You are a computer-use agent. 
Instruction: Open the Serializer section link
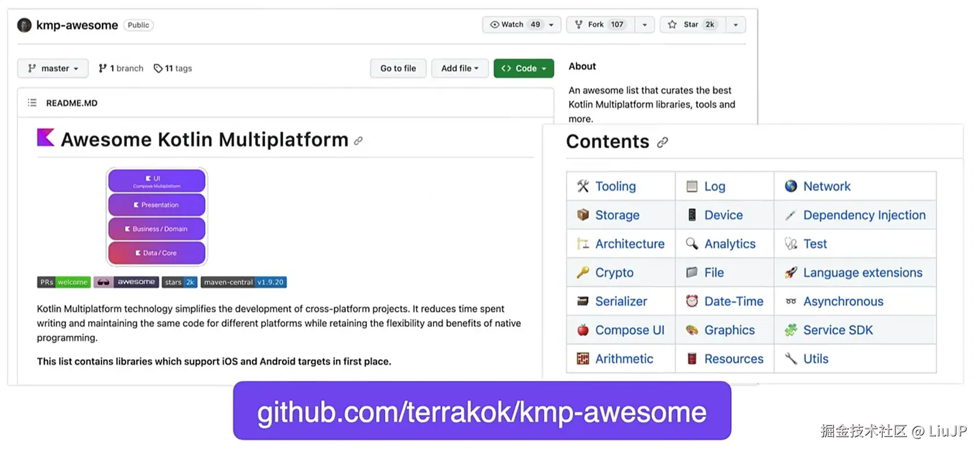tap(621, 301)
